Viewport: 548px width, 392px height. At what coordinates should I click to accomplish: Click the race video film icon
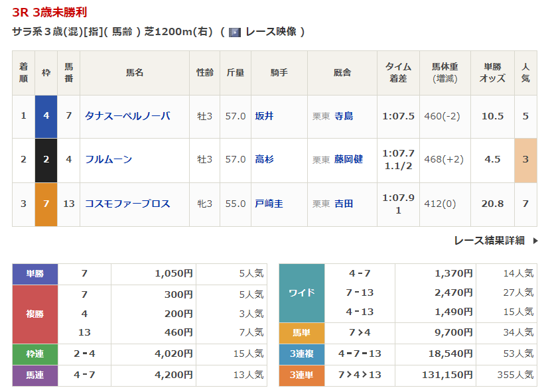pyautogui.click(x=234, y=33)
